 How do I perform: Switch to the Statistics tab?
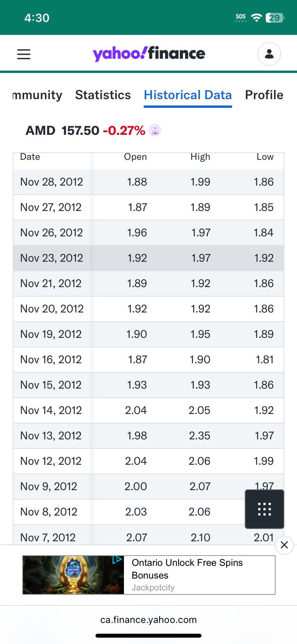click(x=103, y=95)
